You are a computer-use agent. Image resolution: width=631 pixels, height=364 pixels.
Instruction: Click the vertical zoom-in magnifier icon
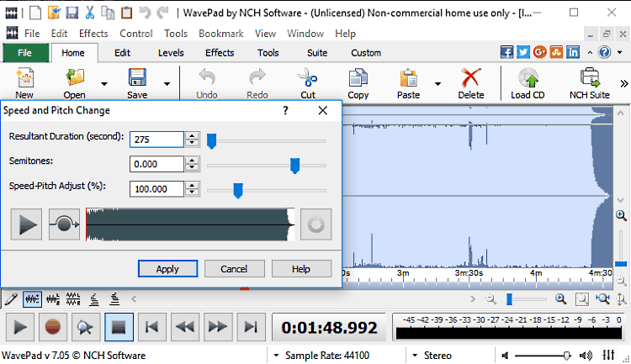(621, 216)
